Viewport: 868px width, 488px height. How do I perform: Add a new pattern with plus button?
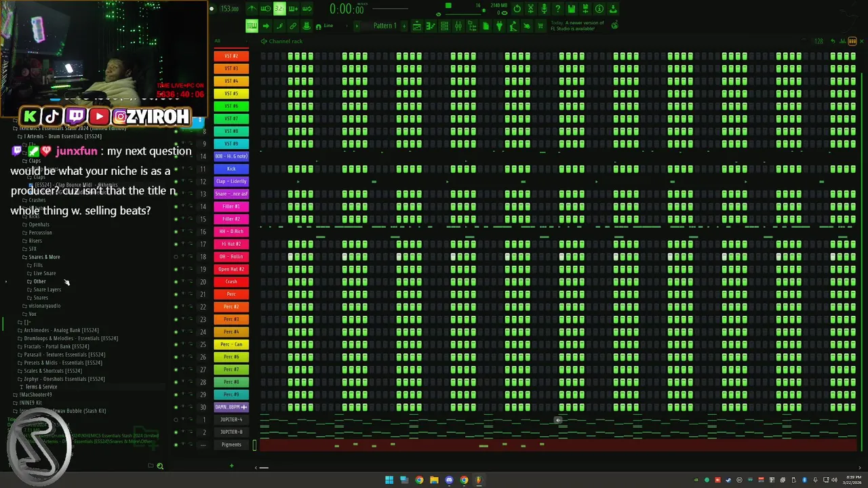click(x=404, y=26)
